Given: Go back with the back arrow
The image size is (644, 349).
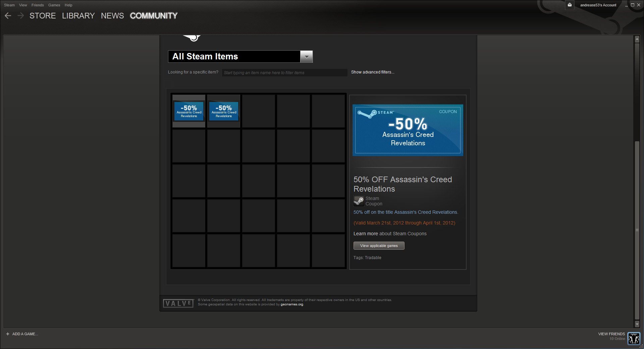Looking at the screenshot, I should click(x=8, y=16).
